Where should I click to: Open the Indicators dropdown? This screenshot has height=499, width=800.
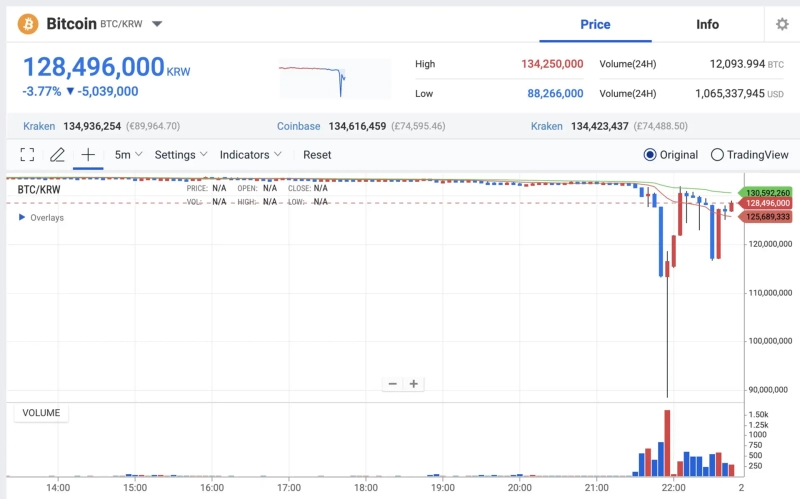250,155
